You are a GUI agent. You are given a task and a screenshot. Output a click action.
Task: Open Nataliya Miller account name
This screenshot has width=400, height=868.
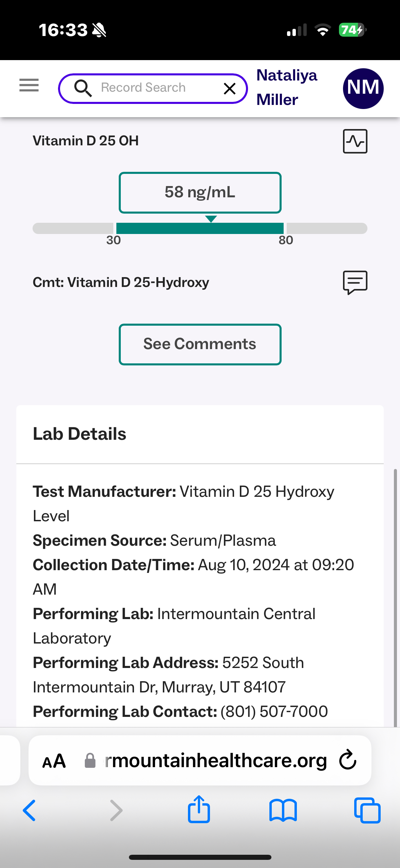(287, 88)
